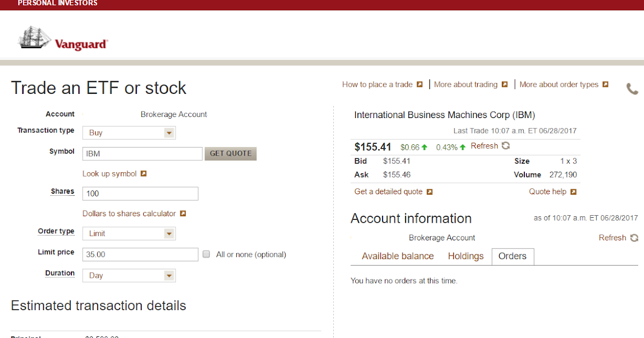Select the Orders tab

click(513, 256)
